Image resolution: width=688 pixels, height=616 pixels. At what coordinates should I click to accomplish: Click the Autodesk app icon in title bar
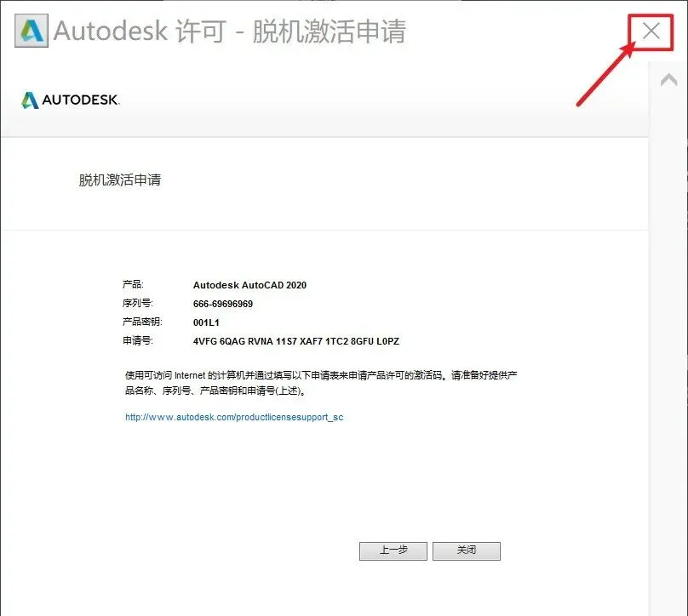click(x=32, y=31)
